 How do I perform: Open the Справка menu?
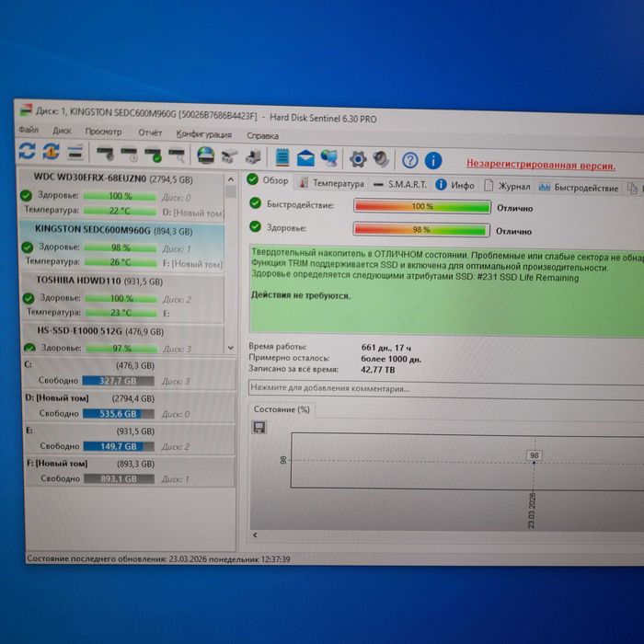click(x=263, y=135)
